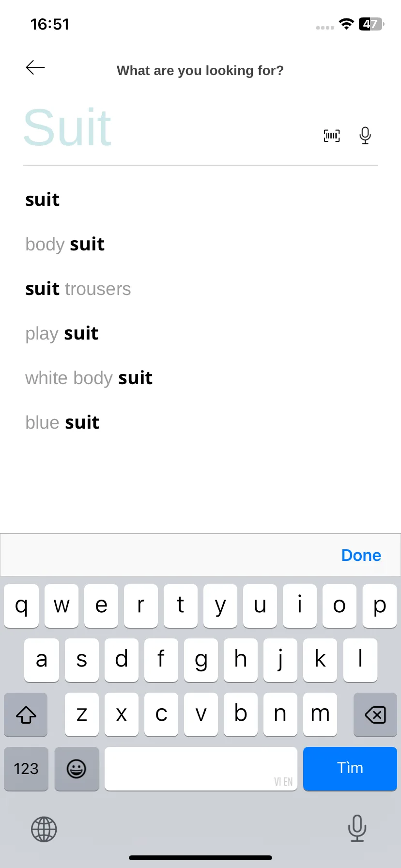The image size is (401, 868).
Task: Switch keyboard language with globe icon
Action: click(x=44, y=829)
